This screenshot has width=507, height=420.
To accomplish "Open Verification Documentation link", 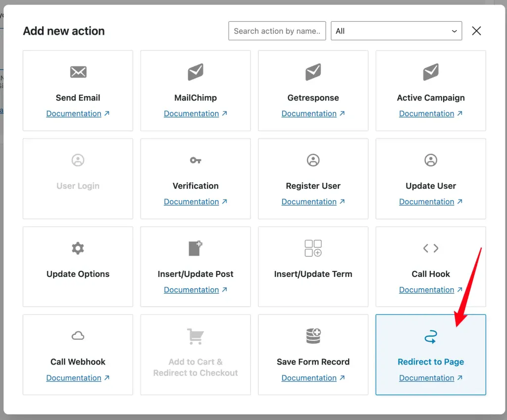I will pos(196,202).
